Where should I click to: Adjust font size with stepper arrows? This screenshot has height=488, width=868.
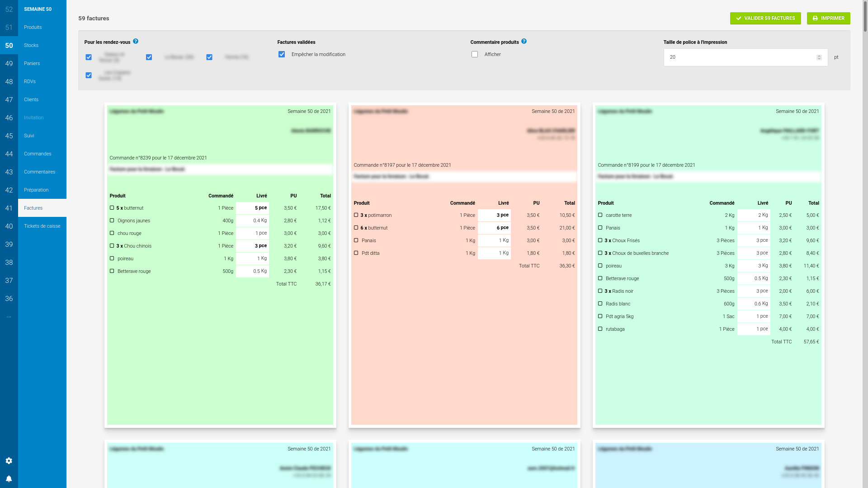tap(819, 57)
